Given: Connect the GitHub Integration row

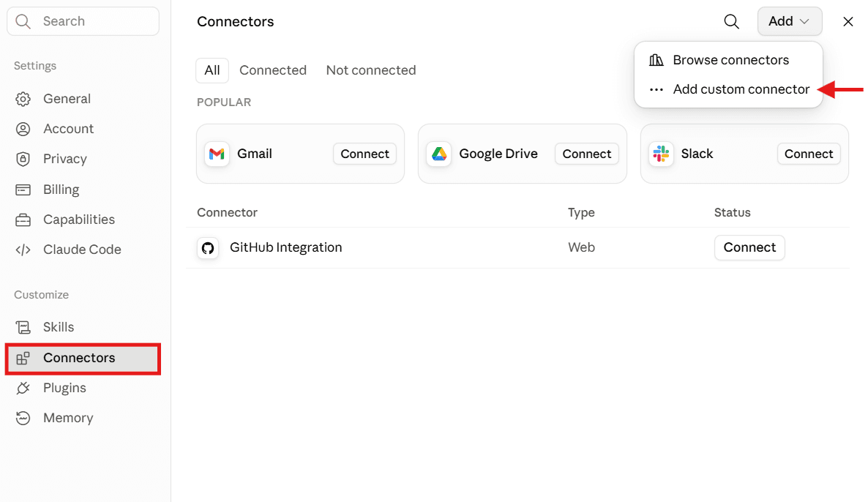Looking at the screenshot, I should coord(749,247).
